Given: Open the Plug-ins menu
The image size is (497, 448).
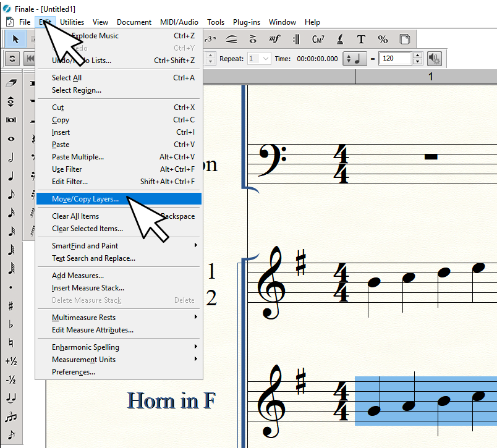Looking at the screenshot, I should pos(247,22).
